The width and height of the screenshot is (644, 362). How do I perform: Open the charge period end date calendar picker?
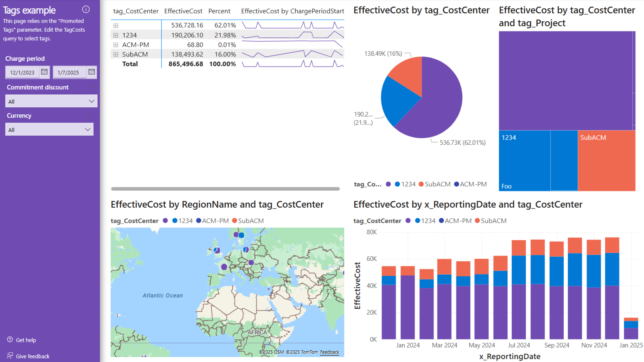pos(92,72)
